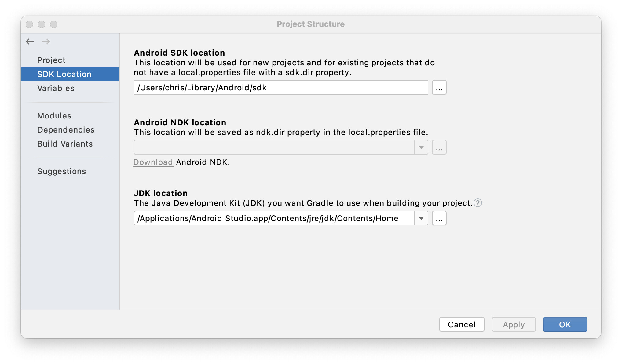This screenshot has height=364, width=622.
Task: Click the JDK location help icon
Action: (x=478, y=203)
